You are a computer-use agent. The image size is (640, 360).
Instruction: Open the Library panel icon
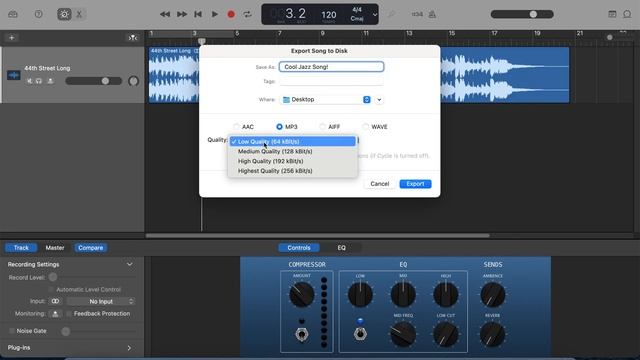(13, 14)
